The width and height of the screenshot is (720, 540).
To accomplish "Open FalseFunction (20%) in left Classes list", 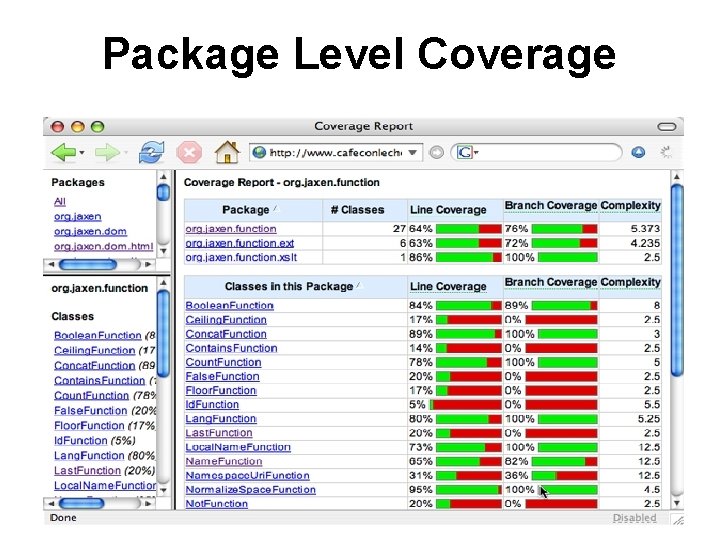I will point(90,411).
